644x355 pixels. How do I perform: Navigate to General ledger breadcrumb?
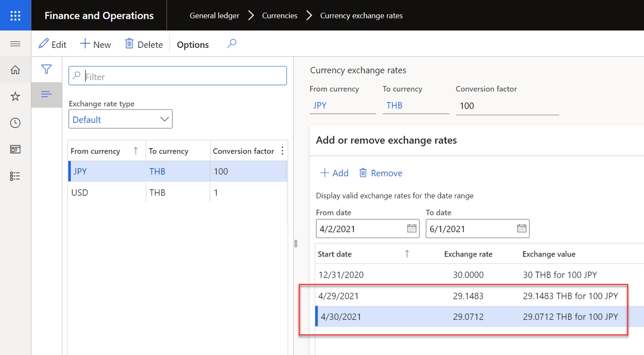tap(214, 16)
